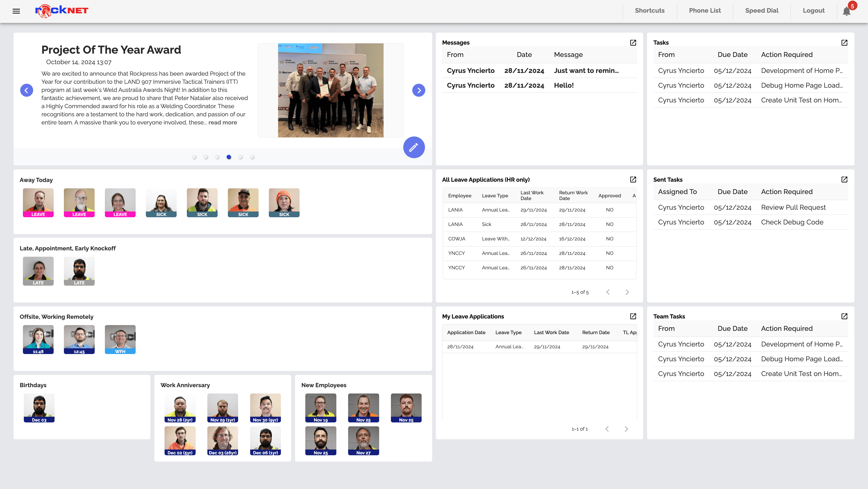
Task: Click the pencil edit news button
Action: [x=414, y=148]
